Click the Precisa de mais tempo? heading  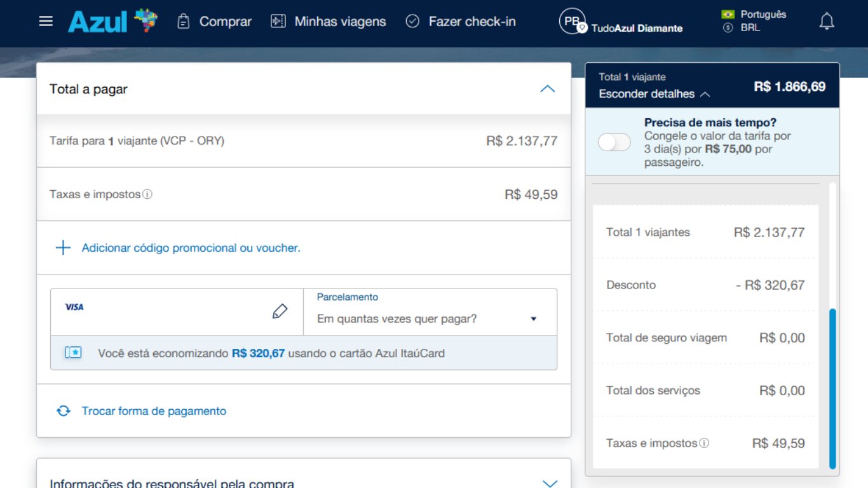pos(710,123)
